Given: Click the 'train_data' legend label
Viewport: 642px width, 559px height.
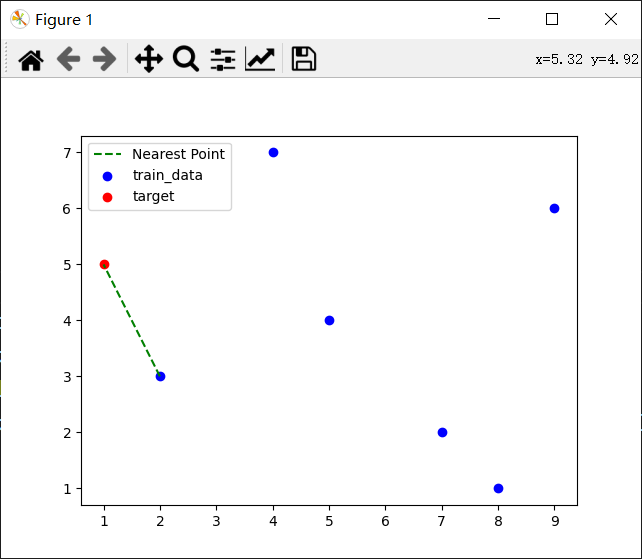Looking at the screenshot, I should click(167, 175).
